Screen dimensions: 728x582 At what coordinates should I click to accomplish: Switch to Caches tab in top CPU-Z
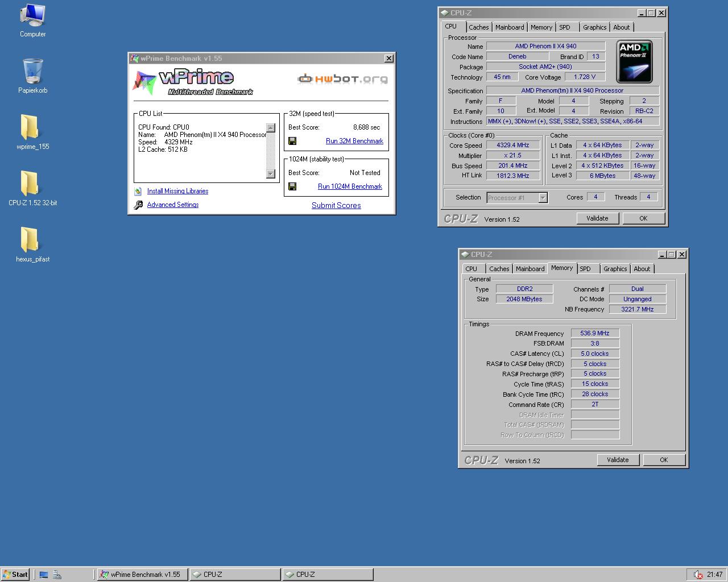click(479, 27)
